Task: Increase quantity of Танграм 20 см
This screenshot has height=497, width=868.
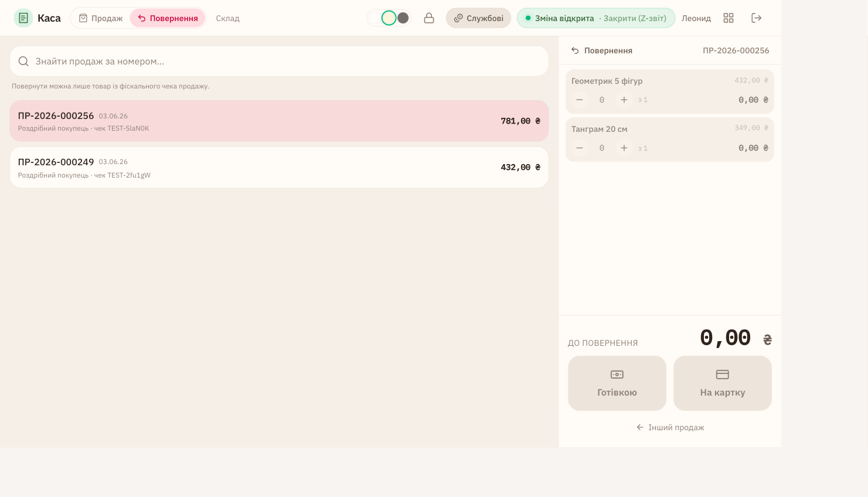Action: (x=624, y=148)
